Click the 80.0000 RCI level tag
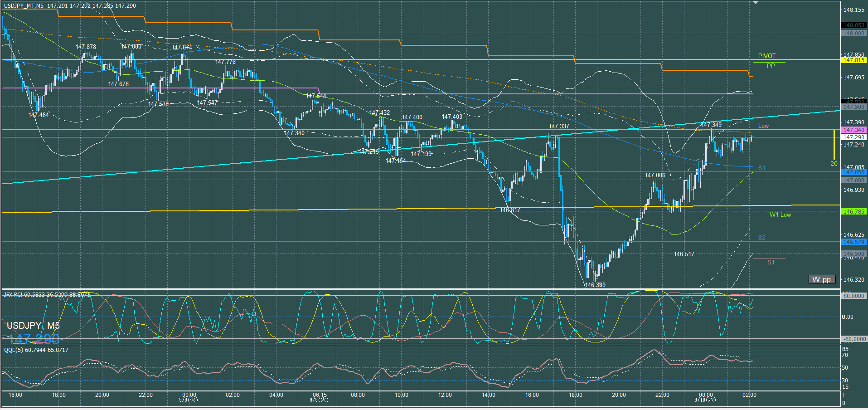Viewport: 868px width, 410px height. pyautogui.click(x=853, y=296)
